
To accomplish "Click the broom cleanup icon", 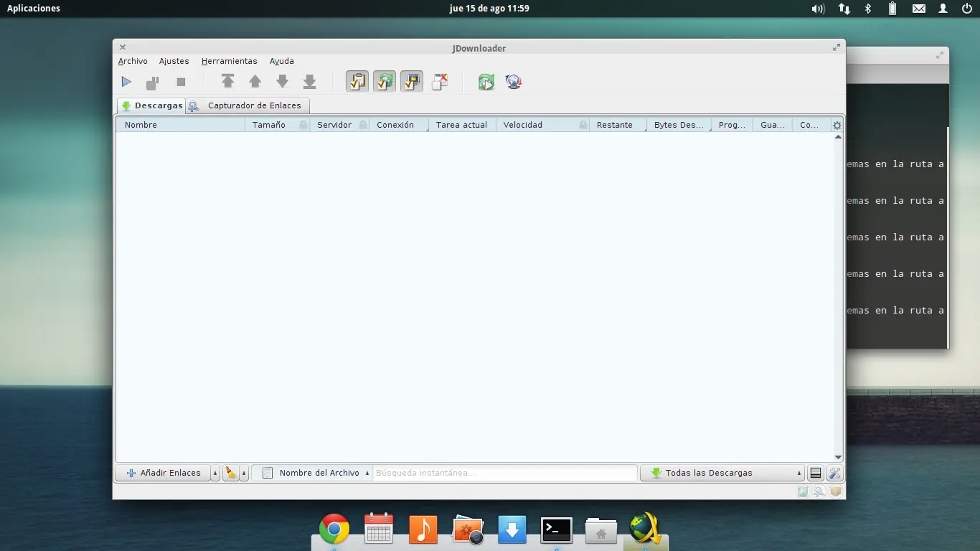I will tap(230, 473).
